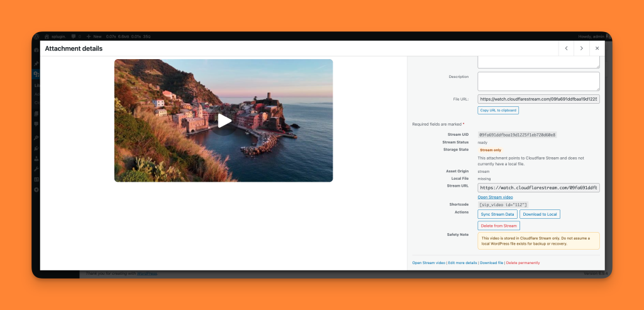Click the Download to Local button
644x310 pixels.
[540, 214]
